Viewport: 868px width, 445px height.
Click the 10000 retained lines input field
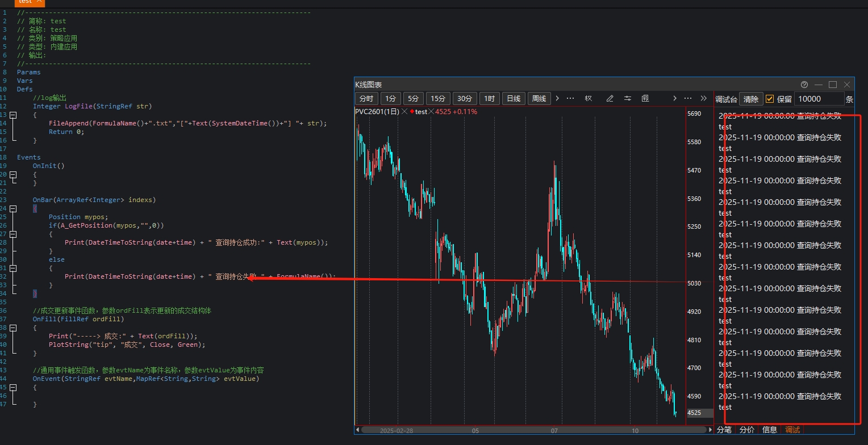point(819,99)
